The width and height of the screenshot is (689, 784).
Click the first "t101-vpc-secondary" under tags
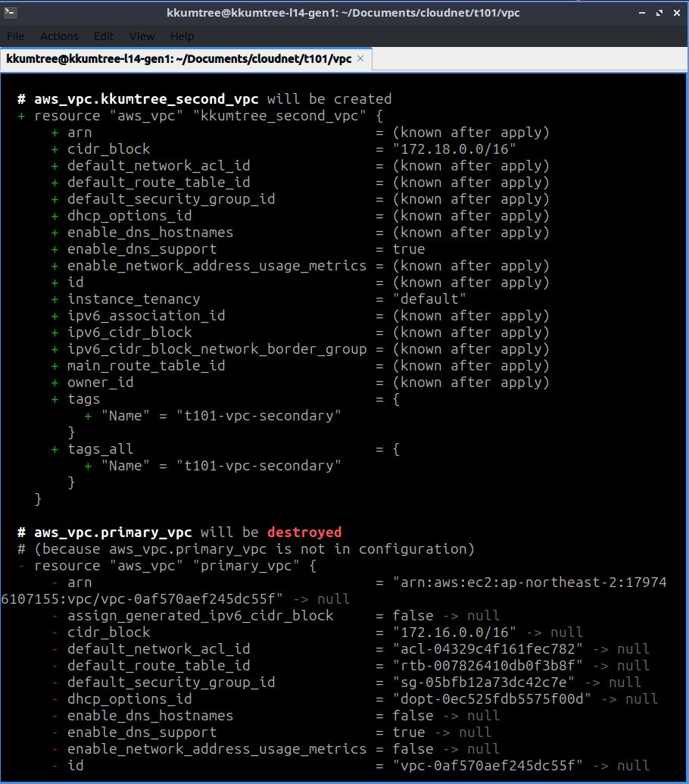point(258,416)
